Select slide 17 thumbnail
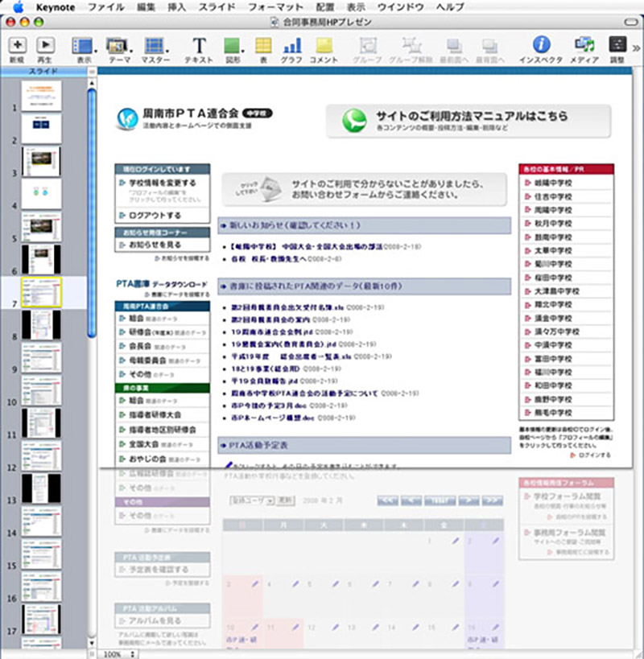This screenshot has width=644, height=659. pyautogui.click(x=41, y=620)
